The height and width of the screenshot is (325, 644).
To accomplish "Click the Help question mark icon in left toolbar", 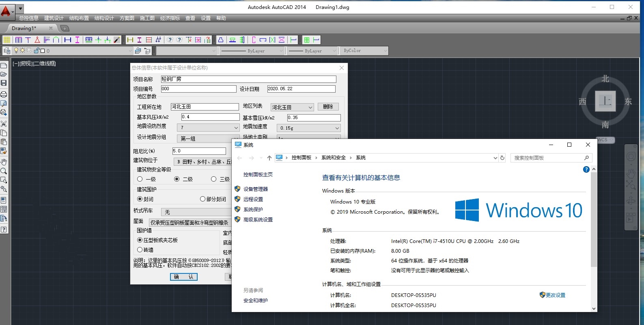I will (4, 230).
